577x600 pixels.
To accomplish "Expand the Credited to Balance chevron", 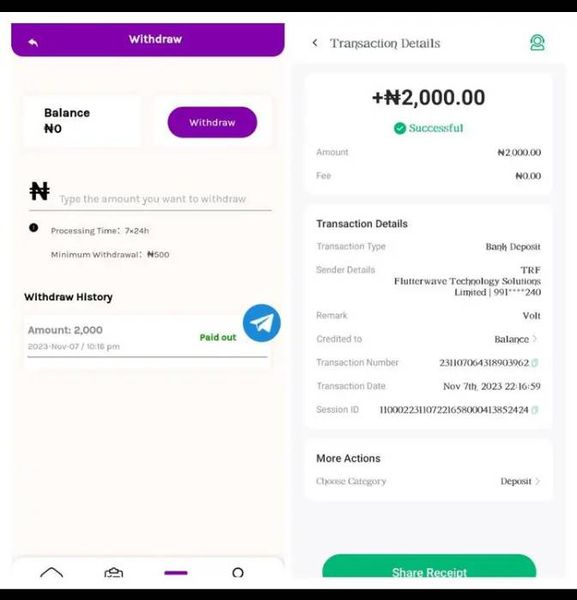I will pyautogui.click(x=535, y=339).
